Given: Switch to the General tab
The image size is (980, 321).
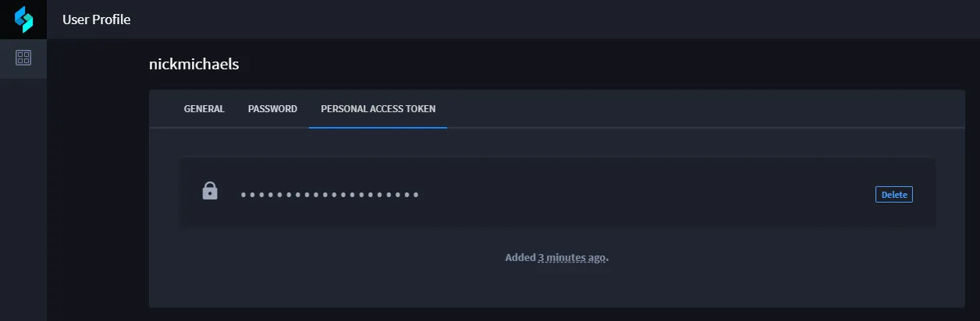Looking at the screenshot, I should [204, 109].
